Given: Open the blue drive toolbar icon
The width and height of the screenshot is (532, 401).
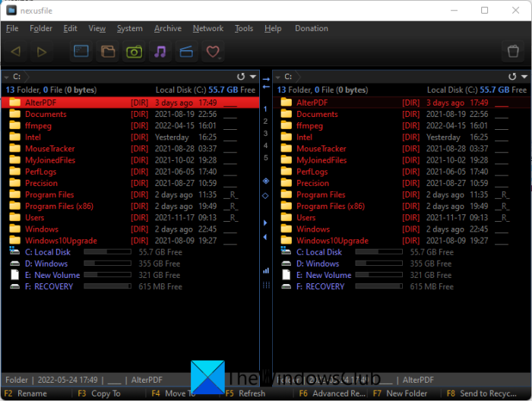Looking at the screenshot, I should [186, 52].
